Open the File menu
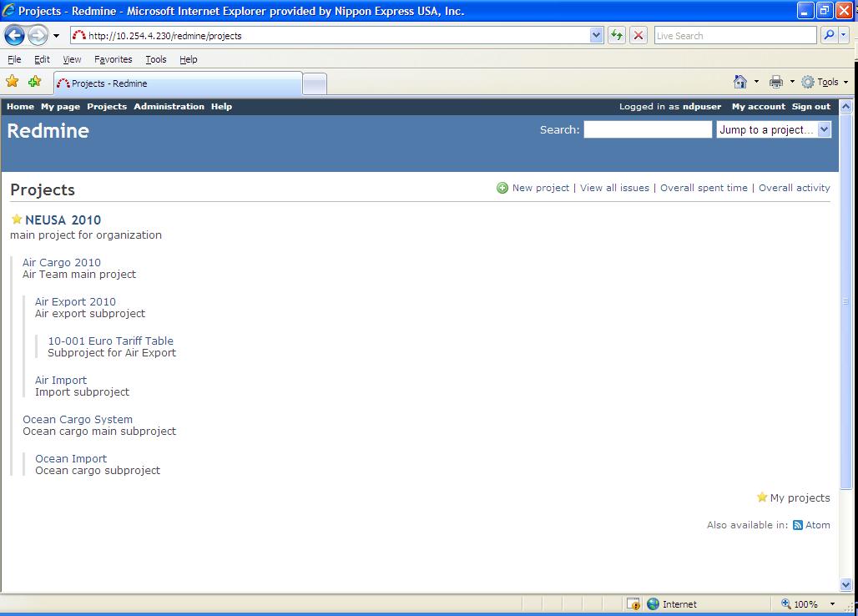The image size is (858, 616). [14, 59]
